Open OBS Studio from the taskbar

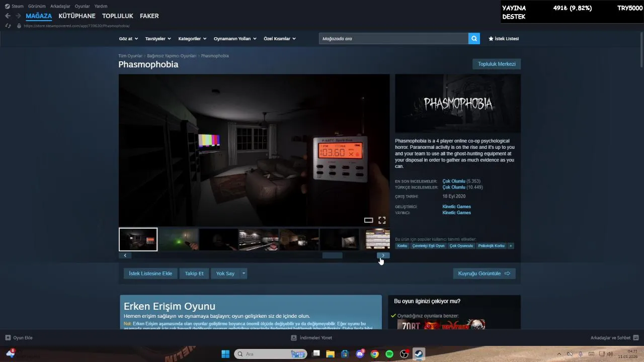[404, 354]
